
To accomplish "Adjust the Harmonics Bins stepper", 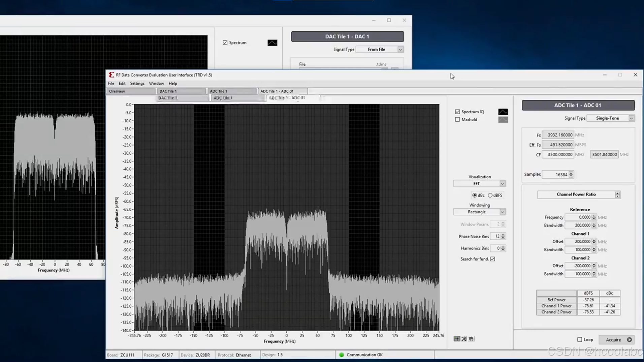I will 503,248.
